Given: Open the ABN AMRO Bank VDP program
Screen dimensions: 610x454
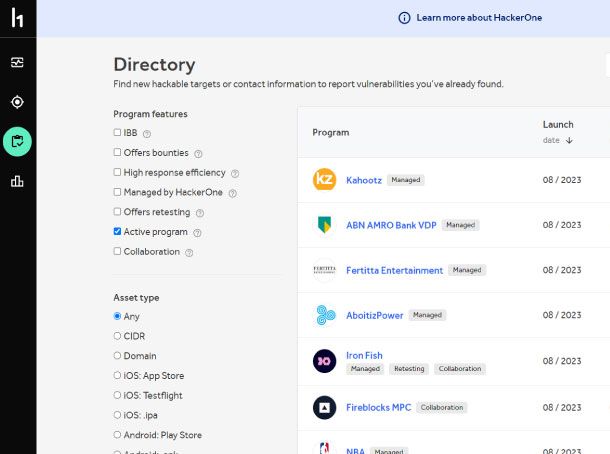Looking at the screenshot, I should (x=391, y=225).
